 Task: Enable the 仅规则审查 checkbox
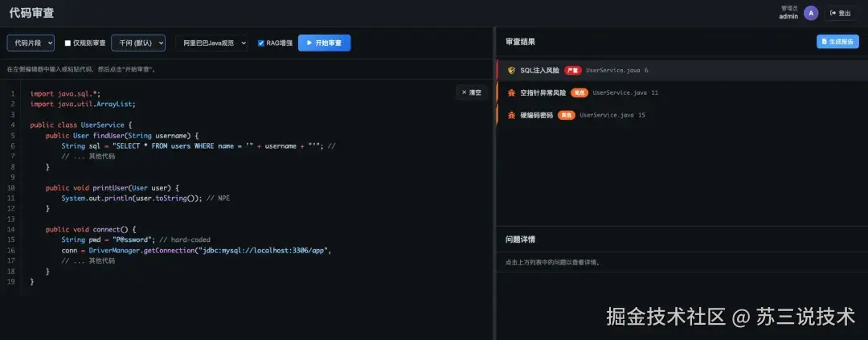68,43
